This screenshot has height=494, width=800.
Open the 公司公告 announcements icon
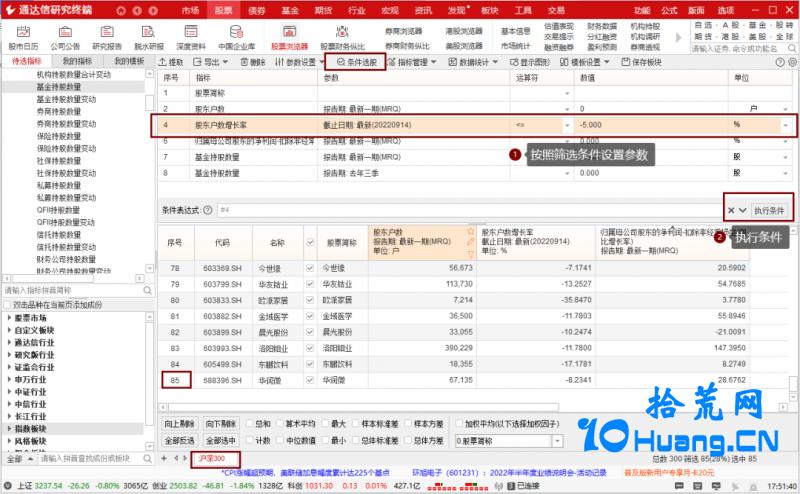(x=65, y=32)
